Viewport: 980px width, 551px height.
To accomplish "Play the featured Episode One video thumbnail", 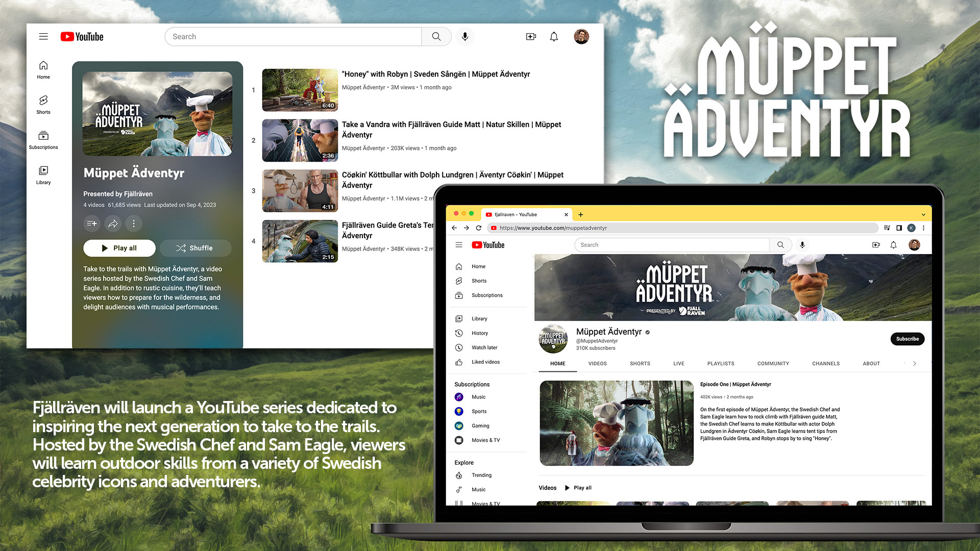I will coord(617,423).
